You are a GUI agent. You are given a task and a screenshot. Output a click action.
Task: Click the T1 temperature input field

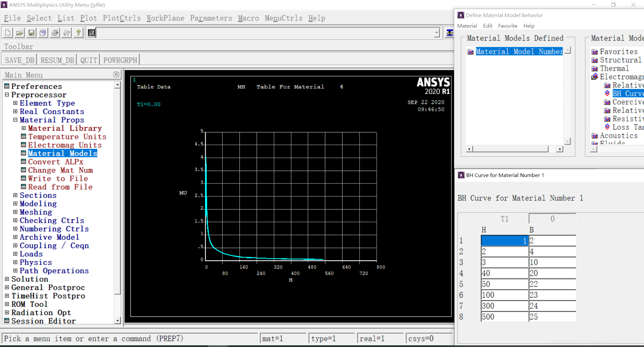point(552,219)
